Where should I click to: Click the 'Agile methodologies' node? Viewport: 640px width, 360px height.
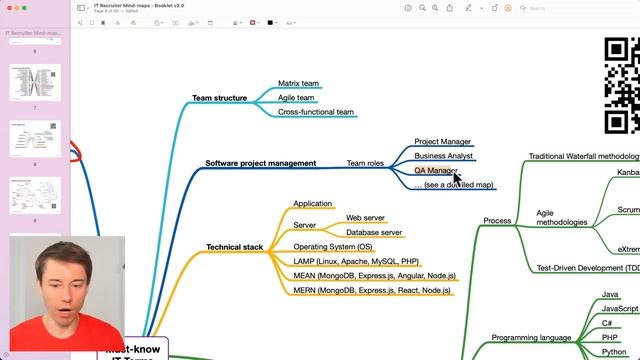pyautogui.click(x=562, y=218)
